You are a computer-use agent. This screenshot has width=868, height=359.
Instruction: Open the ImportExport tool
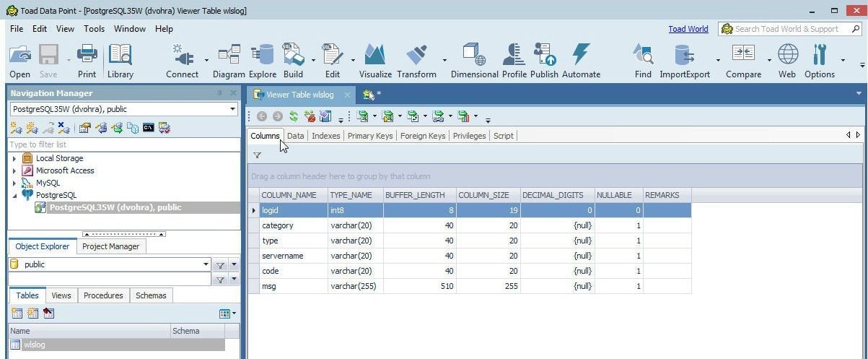click(x=684, y=61)
